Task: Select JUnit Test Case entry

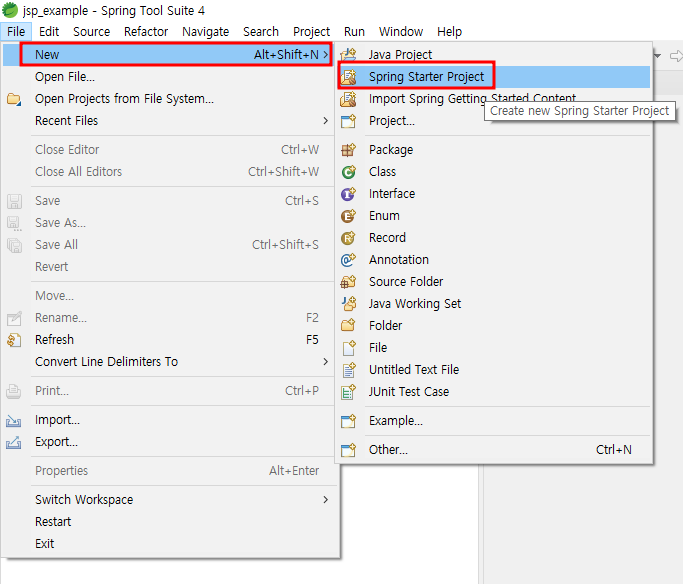Action: pos(494,392)
